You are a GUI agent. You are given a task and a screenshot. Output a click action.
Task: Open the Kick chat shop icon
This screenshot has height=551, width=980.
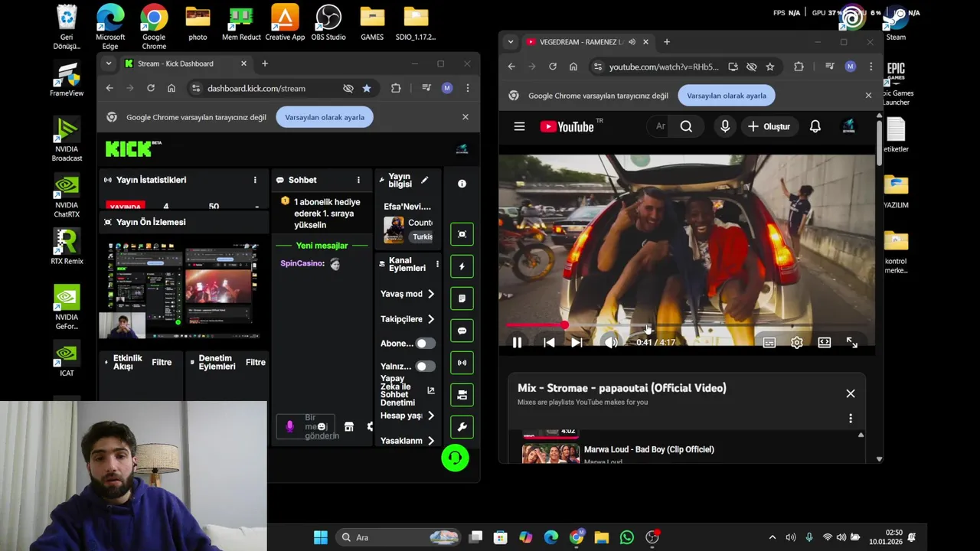coord(349,426)
